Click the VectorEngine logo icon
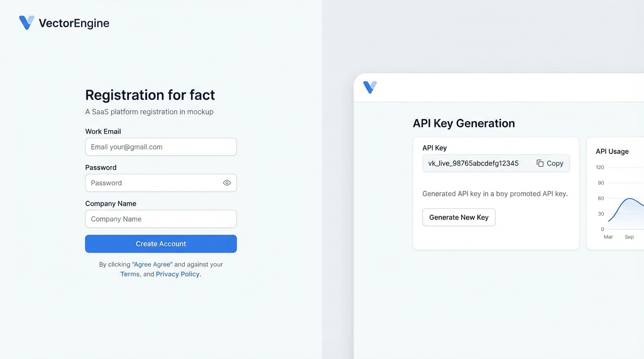This screenshot has width=644, height=359. click(x=27, y=22)
